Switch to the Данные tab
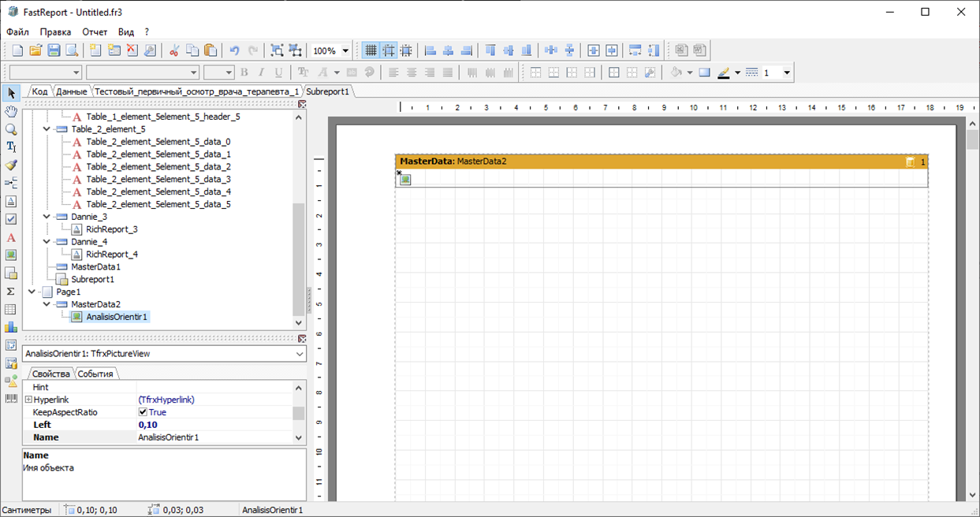Viewport: 980px width, 517px height. (71, 91)
